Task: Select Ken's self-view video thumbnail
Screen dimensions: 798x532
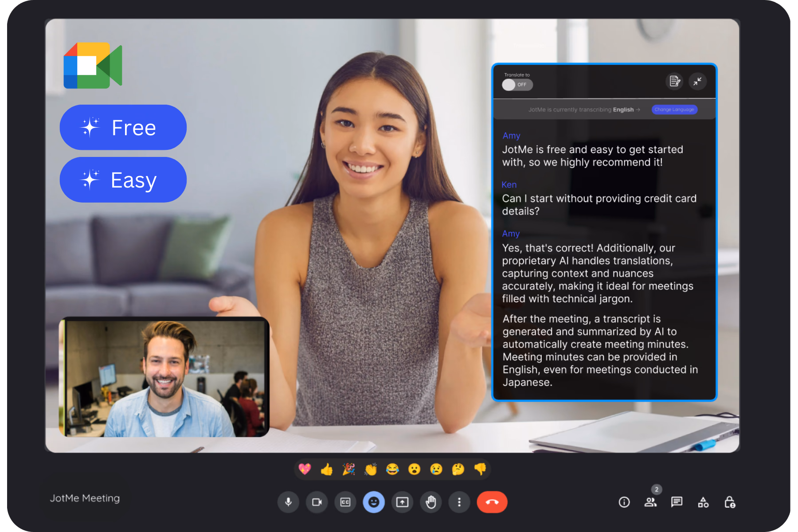Action: point(164,377)
